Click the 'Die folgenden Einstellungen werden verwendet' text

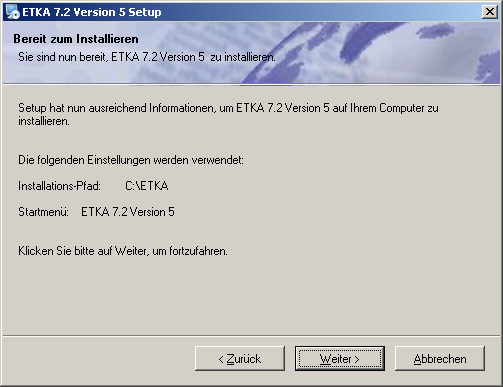tap(131, 160)
